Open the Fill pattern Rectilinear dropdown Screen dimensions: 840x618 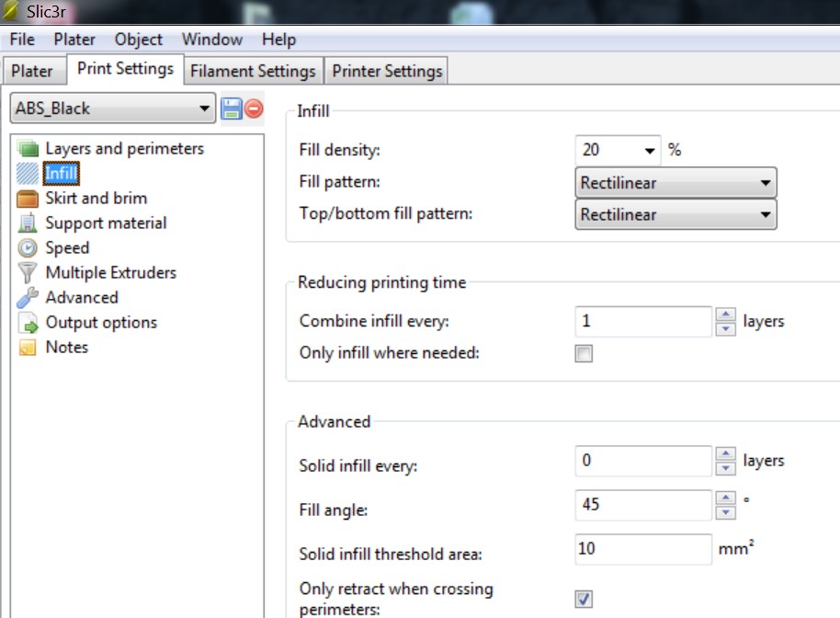766,183
